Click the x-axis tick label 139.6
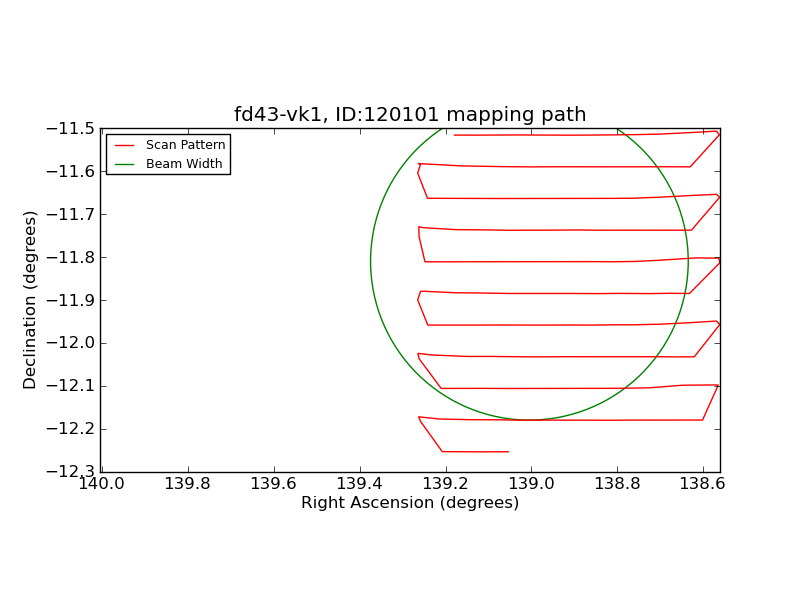Image resolution: width=800 pixels, height=600 pixels. tap(273, 483)
